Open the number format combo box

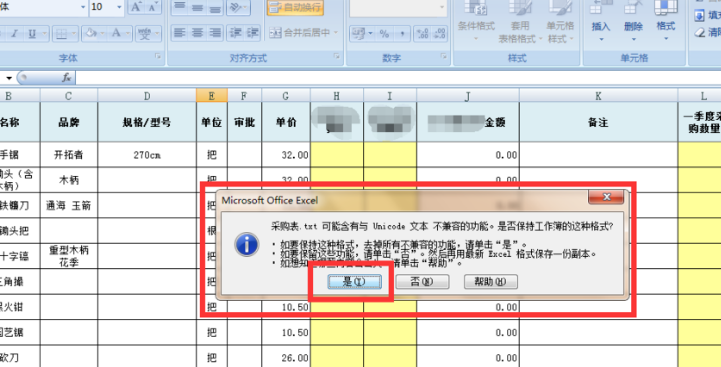click(x=398, y=7)
